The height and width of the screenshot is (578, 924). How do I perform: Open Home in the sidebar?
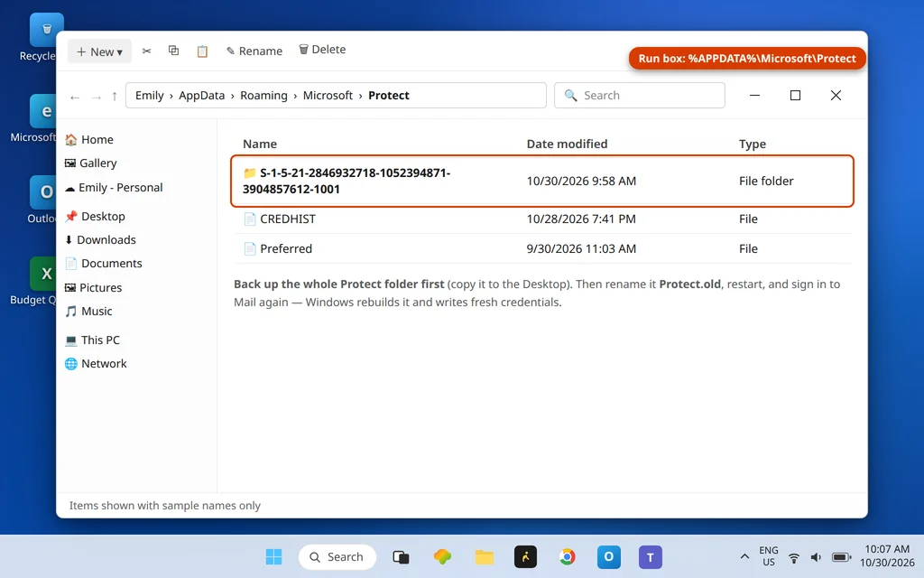(x=89, y=140)
